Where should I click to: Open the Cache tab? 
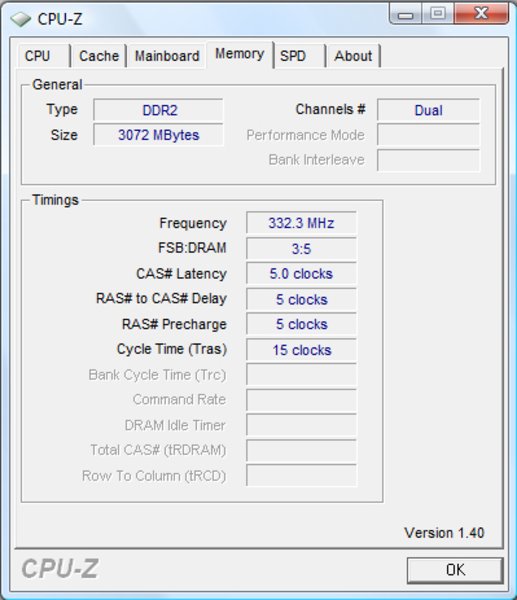pos(99,56)
